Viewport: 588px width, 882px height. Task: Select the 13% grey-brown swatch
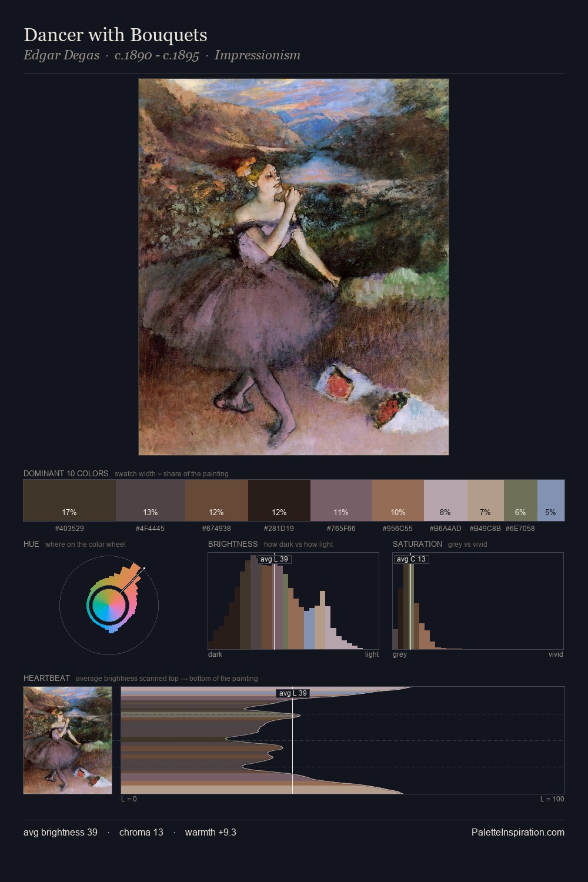(151, 500)
